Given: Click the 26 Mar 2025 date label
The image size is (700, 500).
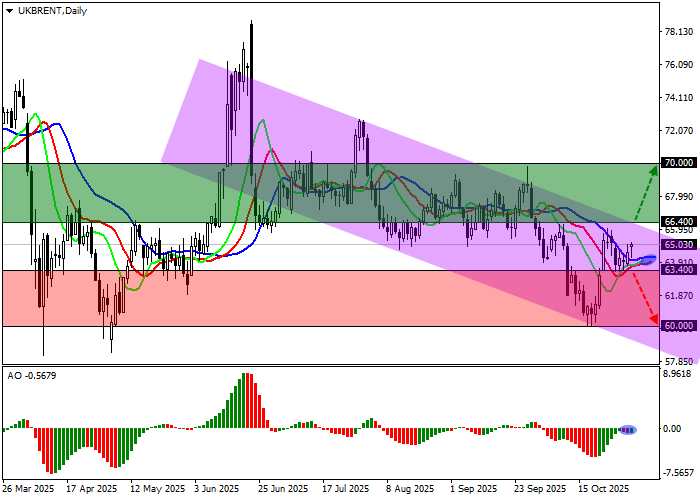Looking at the screenshot, I should (28, 490).
